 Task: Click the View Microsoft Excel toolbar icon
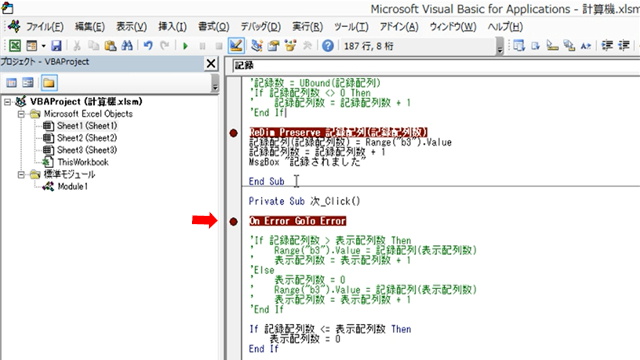(x=15, y=46)
